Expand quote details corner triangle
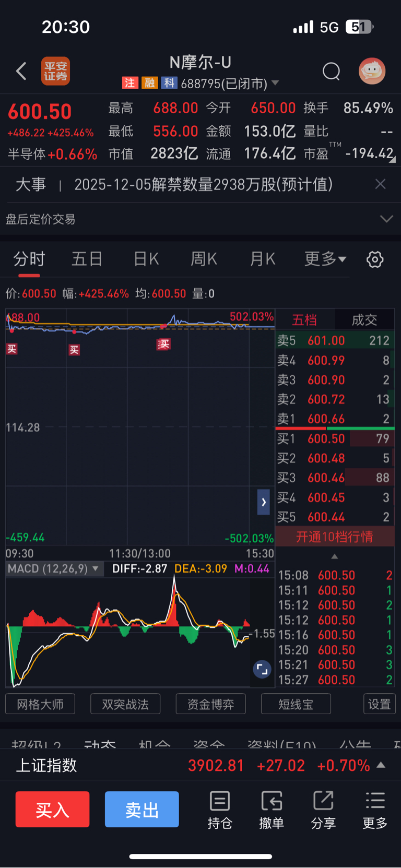 392,159
